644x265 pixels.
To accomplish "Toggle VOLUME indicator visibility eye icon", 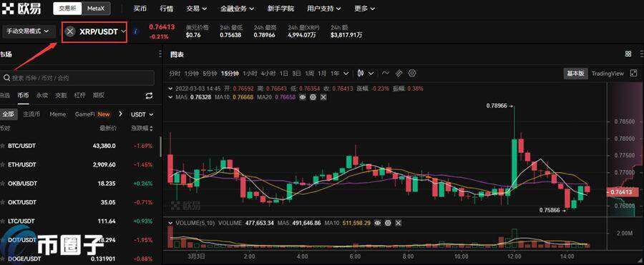I will tap(379, 223).
